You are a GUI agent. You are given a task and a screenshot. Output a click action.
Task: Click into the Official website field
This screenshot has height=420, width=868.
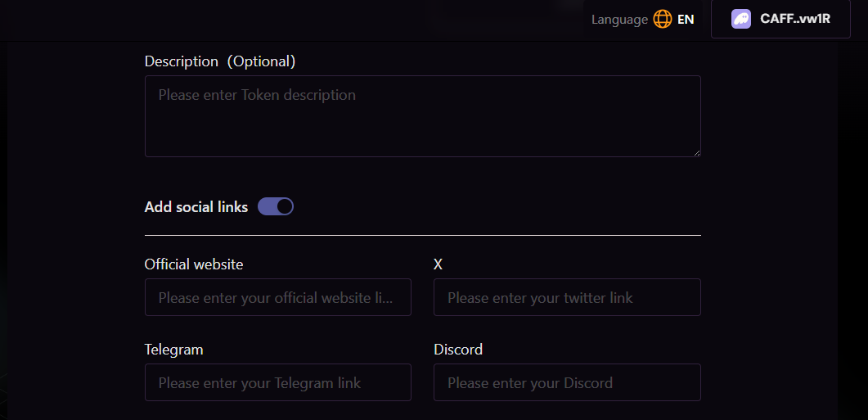point(278,297)
